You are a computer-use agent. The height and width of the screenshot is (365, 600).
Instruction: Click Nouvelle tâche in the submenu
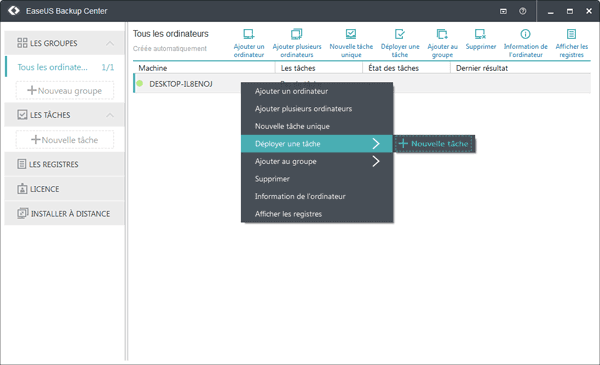tap(434, 144)
